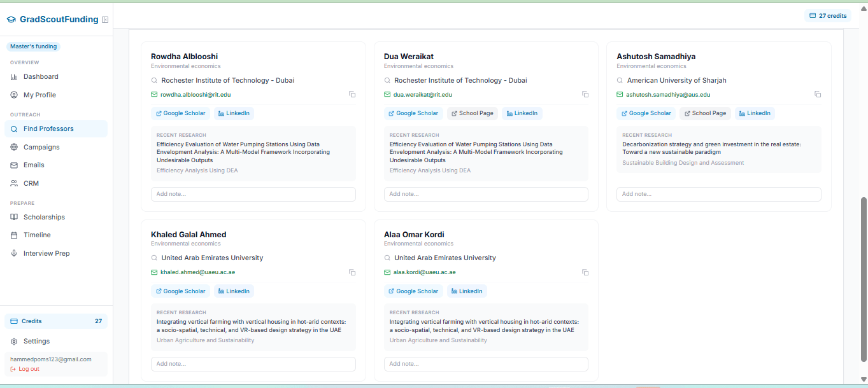Click search icon beside Alaa's United Arab Emirates University
868x388 pixels.
387,258
